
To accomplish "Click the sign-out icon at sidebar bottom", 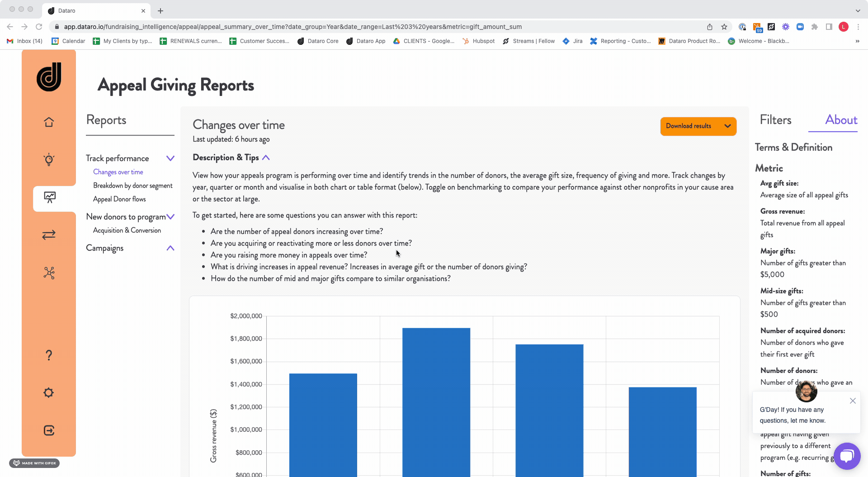I will tap(48, 430).
